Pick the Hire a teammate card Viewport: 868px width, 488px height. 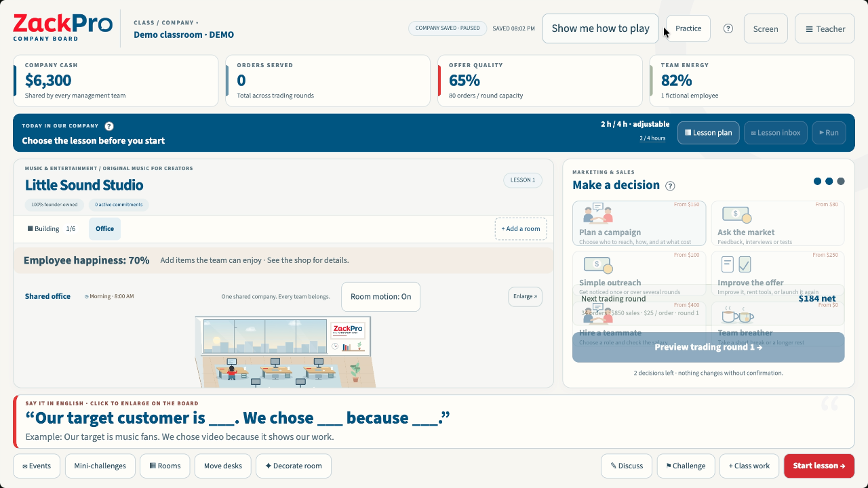tap(639, 324)
